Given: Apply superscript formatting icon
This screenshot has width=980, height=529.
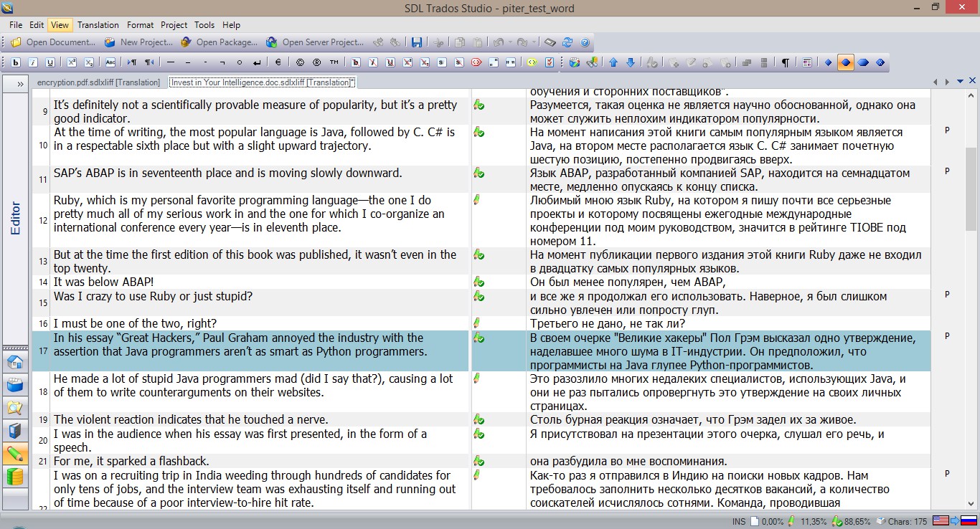Looking at the screenshot, I should [72, 62].
